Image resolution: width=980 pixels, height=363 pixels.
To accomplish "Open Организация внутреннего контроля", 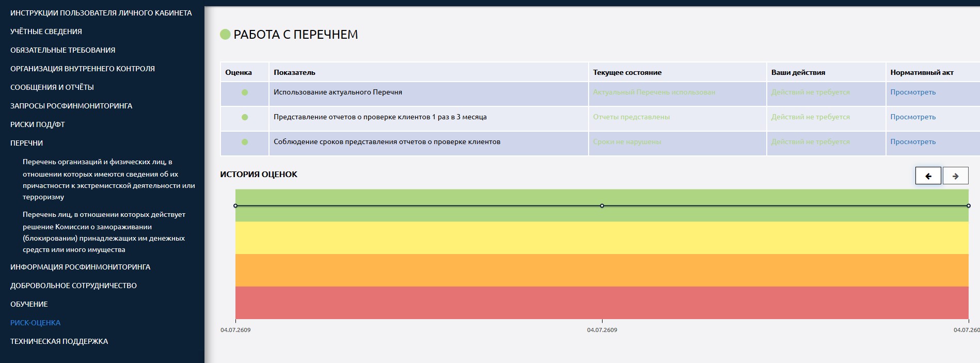I will tap(83, 69).
